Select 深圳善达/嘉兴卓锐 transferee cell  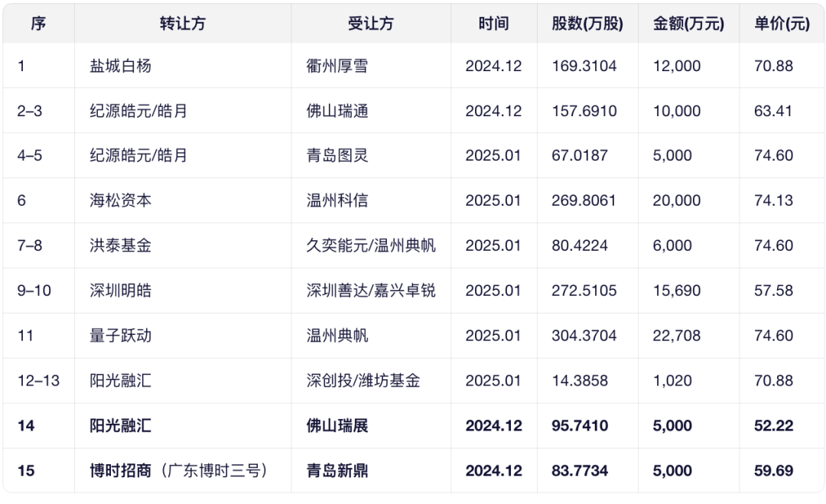pyautogui.click(x=371, y=290)
